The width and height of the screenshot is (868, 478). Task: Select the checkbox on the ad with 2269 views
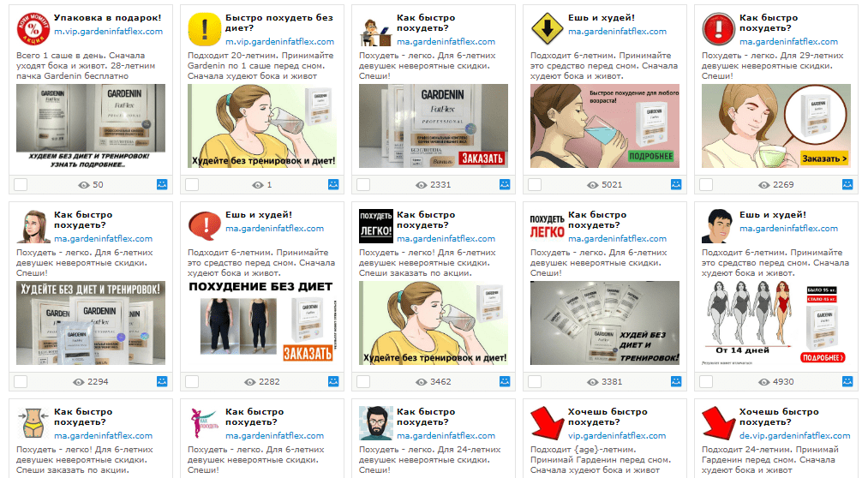[706, 185]
